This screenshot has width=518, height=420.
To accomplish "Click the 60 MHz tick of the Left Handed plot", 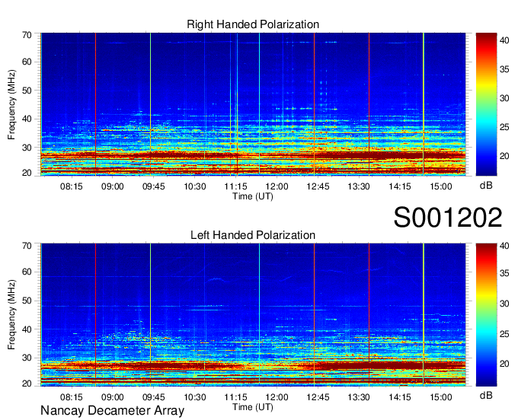I will [x=27, y=272].
